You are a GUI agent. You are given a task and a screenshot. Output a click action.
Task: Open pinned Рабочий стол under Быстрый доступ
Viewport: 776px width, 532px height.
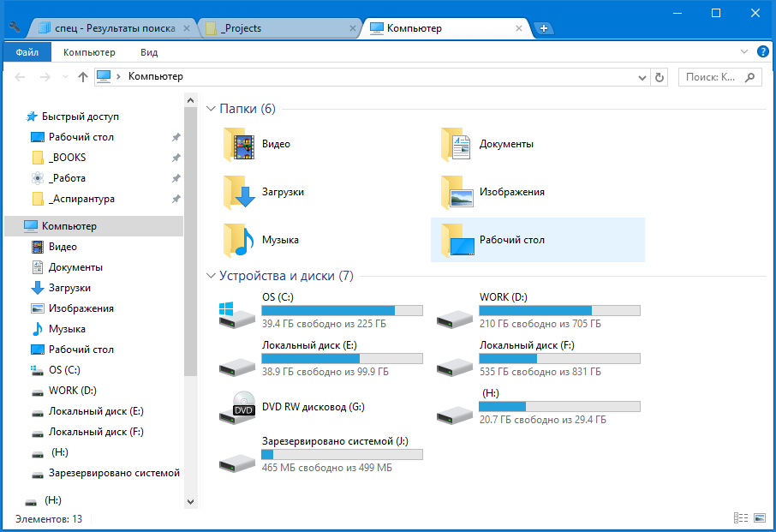(x=81, y=137)
